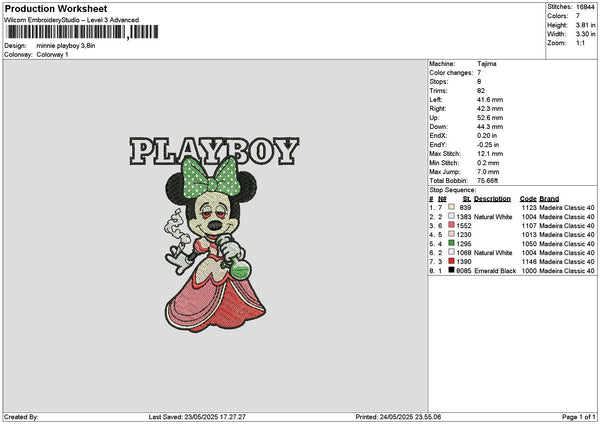Screen dimensions: 600x424
Task: Click the Machine value 'Tajima'
Action: (487, 64)
